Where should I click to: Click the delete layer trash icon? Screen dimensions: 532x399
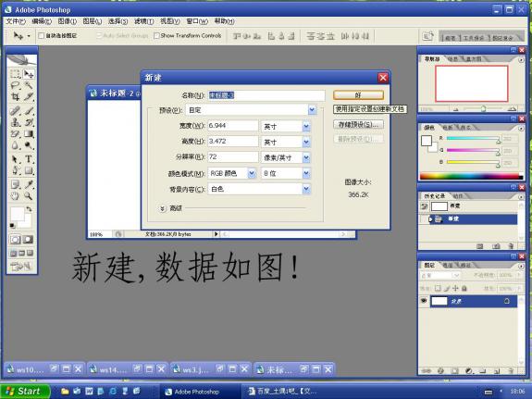[511, 371]
